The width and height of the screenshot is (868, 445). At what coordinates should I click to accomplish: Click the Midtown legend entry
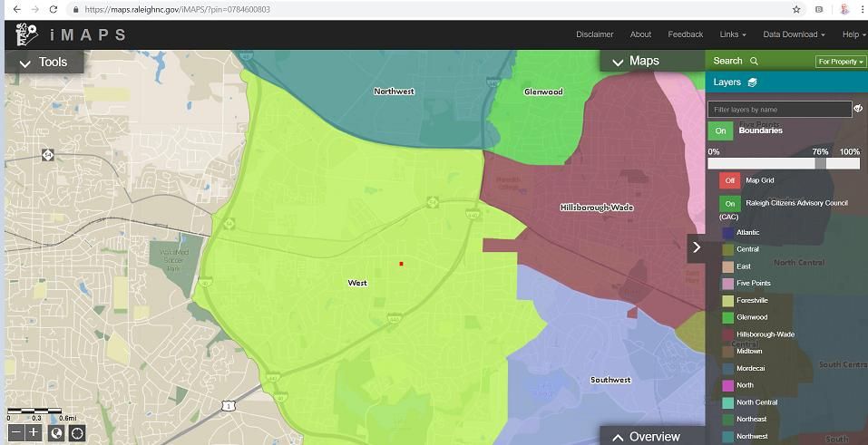pos(749,352)
